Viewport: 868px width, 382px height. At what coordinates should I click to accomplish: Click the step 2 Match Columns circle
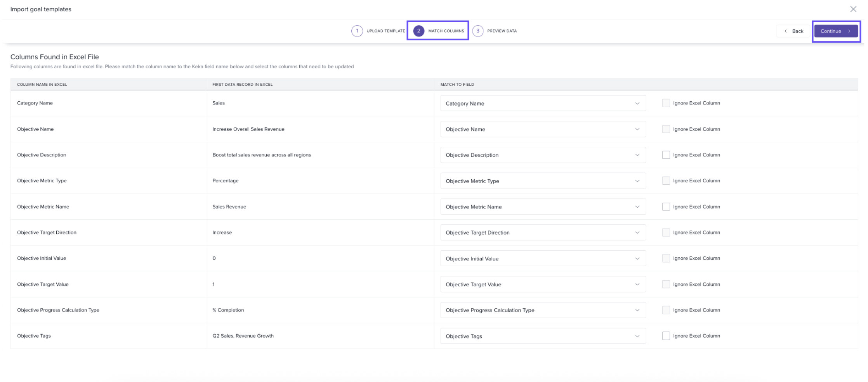pos(418,31)
